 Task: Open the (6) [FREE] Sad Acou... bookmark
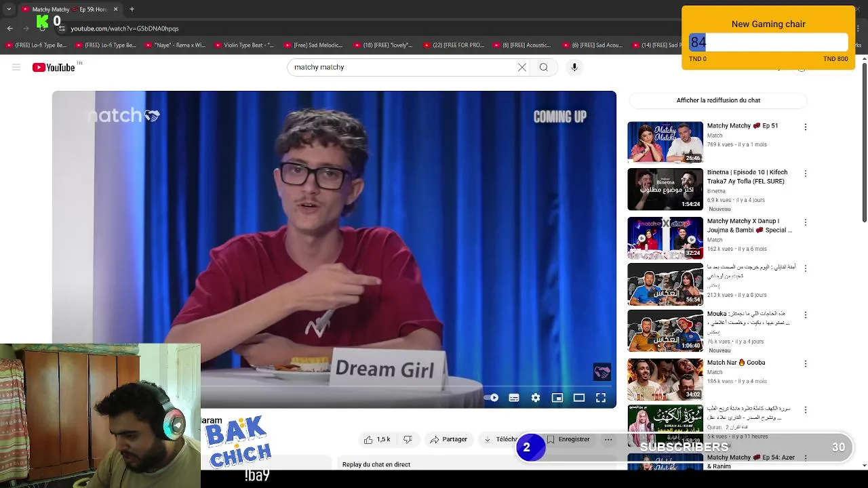click(x=592, y=45)
